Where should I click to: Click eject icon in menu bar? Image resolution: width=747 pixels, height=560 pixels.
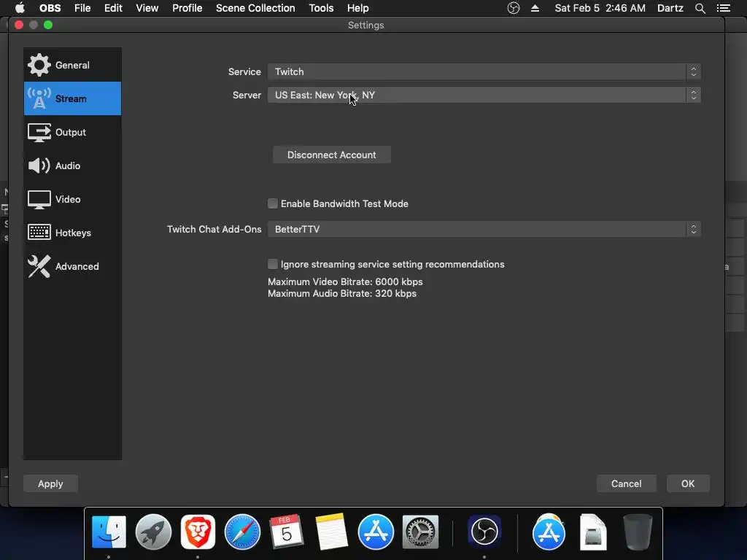click(535, 8)
